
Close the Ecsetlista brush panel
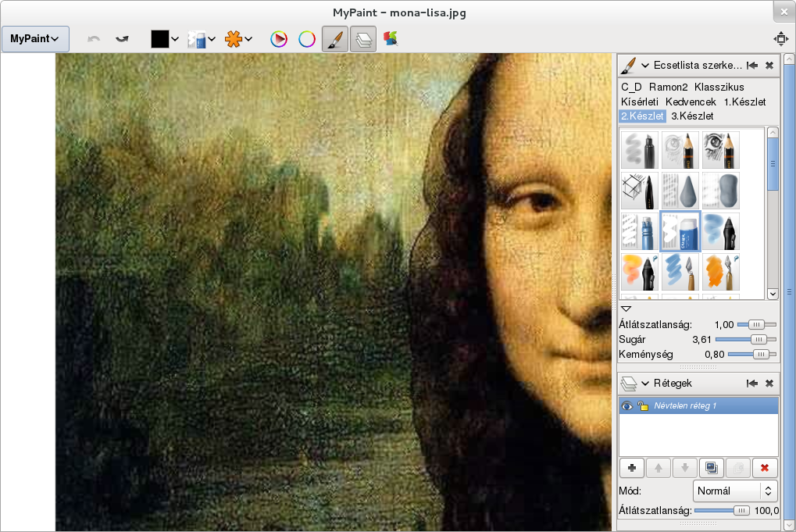769,66
